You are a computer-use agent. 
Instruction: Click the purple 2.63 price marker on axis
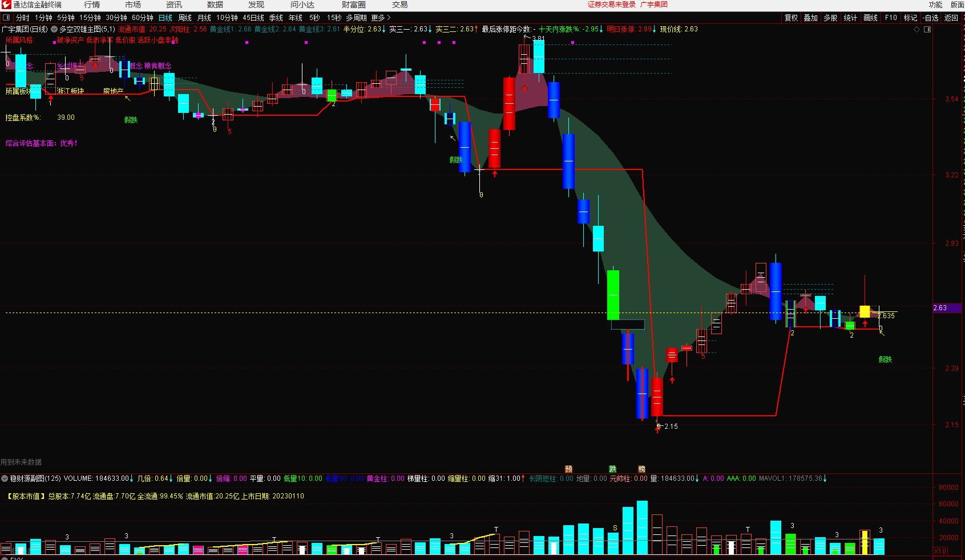coord(940,308)
